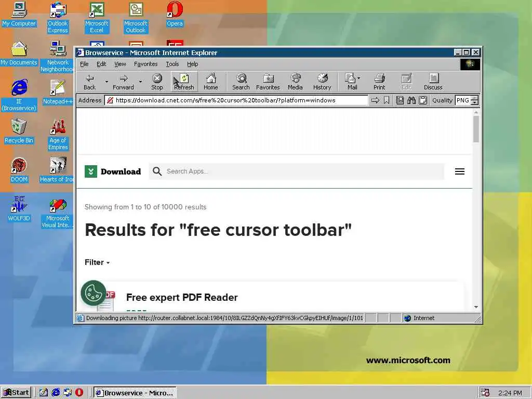Click the Back toolbar button
The height and width of the screenshot is (399, 532).
point(89,82)
